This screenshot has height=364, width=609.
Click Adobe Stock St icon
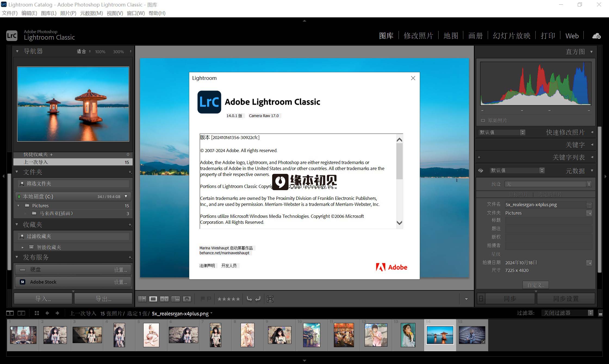[23, 282]
